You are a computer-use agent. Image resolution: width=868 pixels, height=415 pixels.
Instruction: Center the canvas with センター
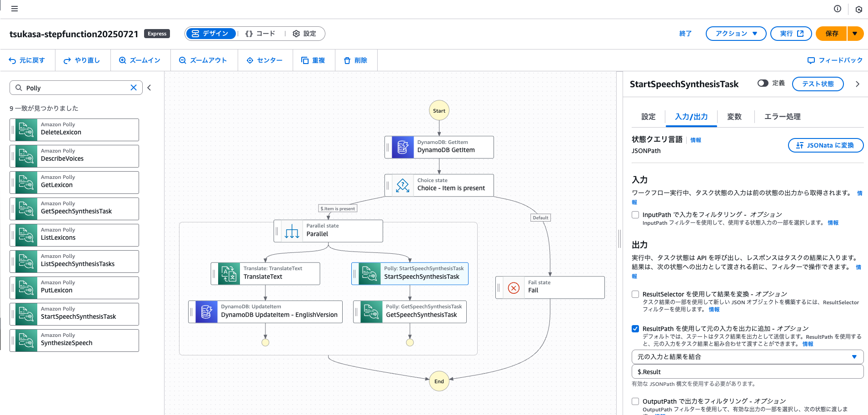264,60
